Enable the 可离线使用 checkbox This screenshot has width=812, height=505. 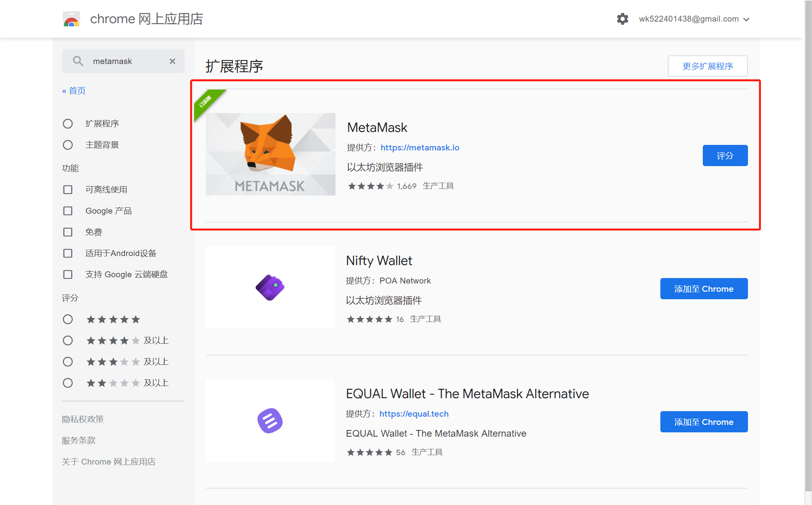coord(68,190)
